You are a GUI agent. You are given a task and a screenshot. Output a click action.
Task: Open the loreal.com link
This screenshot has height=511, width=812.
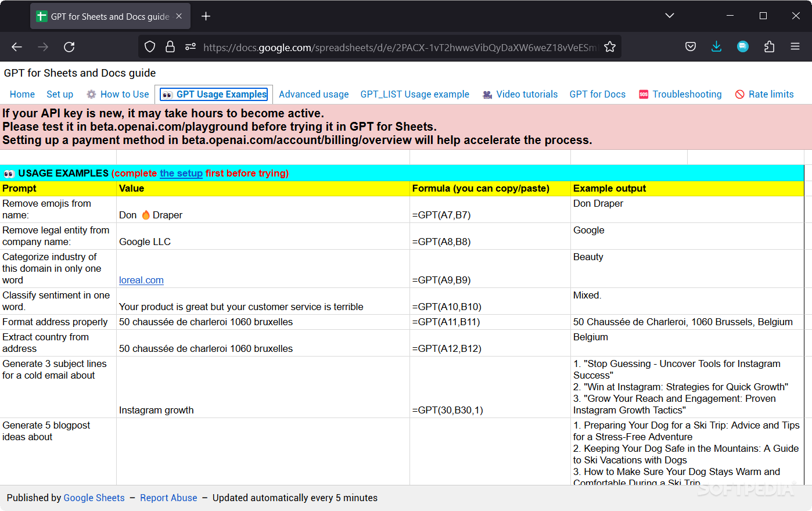pyautogui.click(x=141, y=280)
